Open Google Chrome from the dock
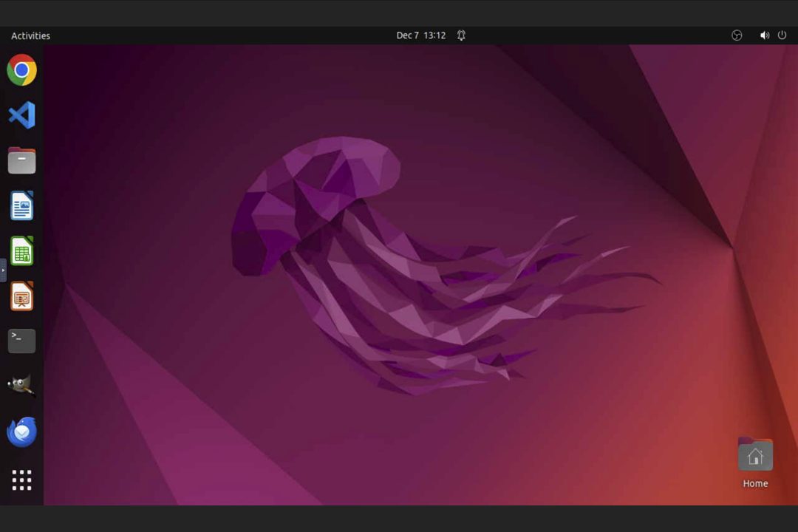The image size is (798, 532). [x=21, y=70]
